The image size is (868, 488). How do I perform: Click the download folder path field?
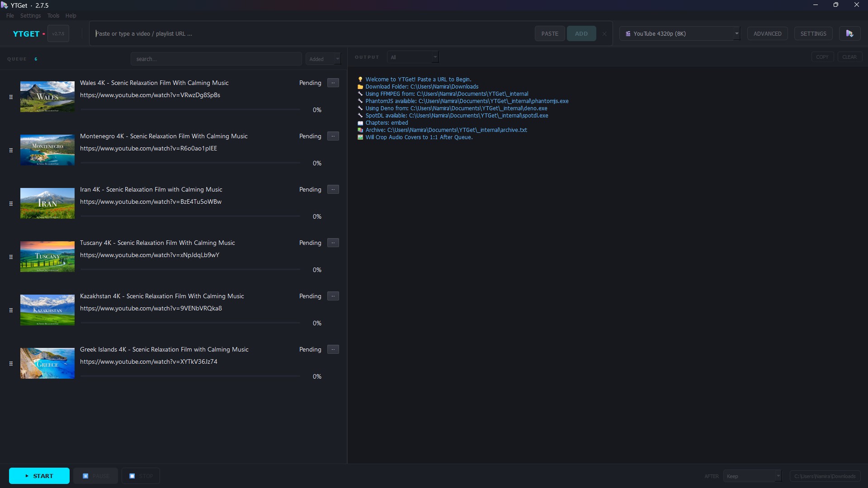click(x=826, y=476)
